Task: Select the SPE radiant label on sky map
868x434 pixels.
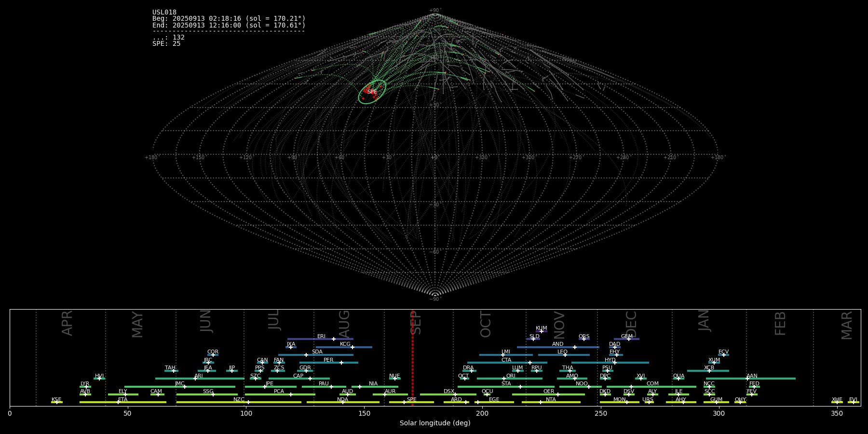Action: pos(372,92)
